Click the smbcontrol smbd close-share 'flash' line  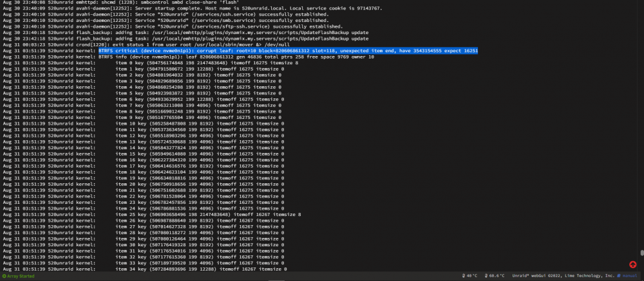[x=121, y=2]
